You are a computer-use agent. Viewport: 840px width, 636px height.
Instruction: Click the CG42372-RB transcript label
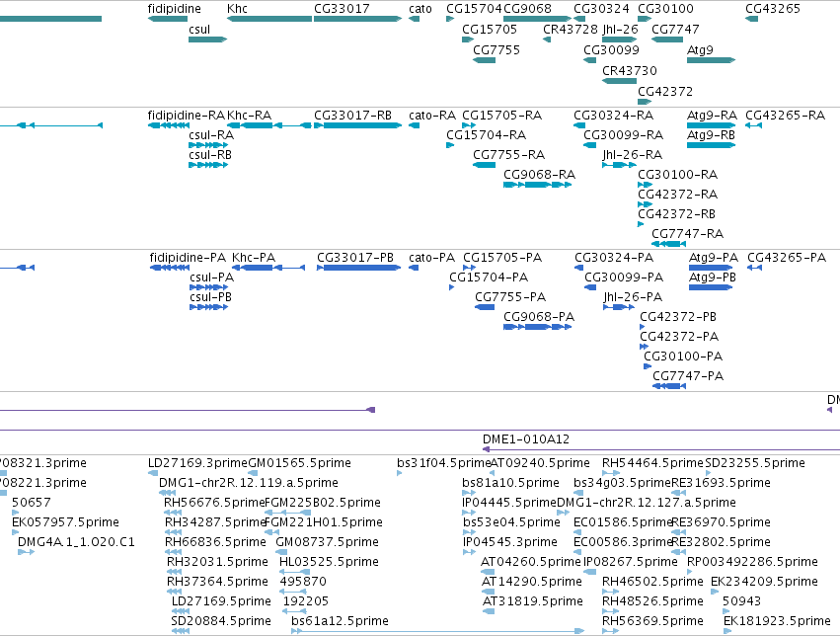pyautogui.click(x=676, y=214)
